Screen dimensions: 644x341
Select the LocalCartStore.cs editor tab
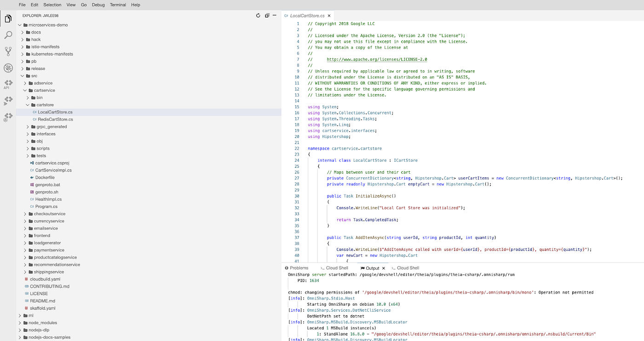(x=307, y=16)
